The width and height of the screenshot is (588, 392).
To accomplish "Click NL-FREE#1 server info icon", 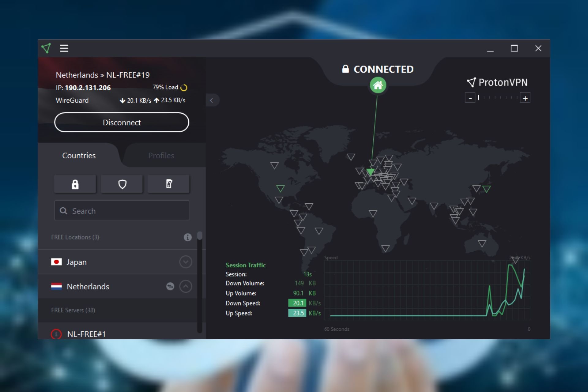I will click(56, 334).
